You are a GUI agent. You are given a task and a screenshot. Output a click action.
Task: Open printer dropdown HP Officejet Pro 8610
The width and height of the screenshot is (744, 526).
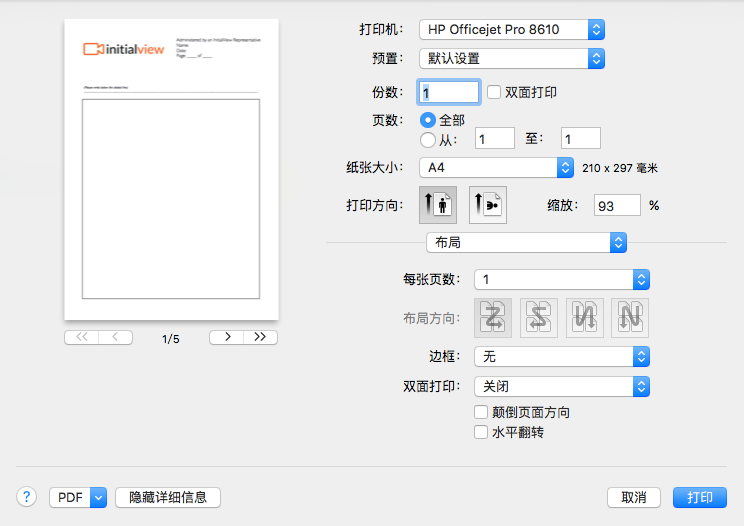click(x=512, y=30)
